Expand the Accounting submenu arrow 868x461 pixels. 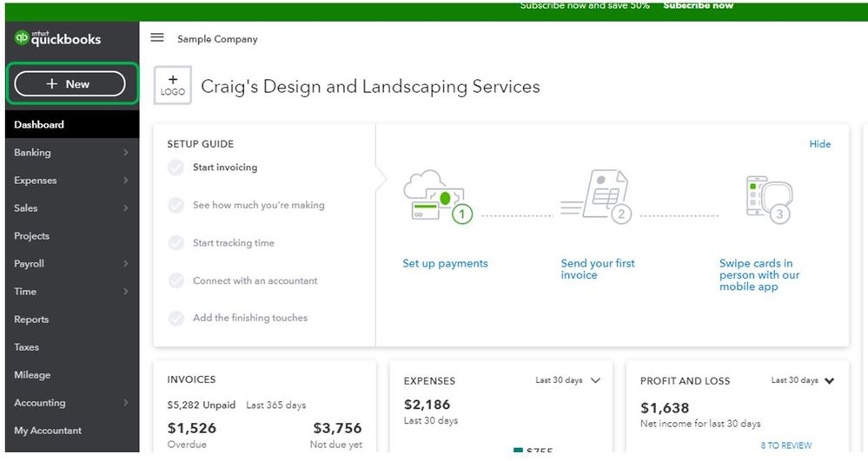[126, 402]
